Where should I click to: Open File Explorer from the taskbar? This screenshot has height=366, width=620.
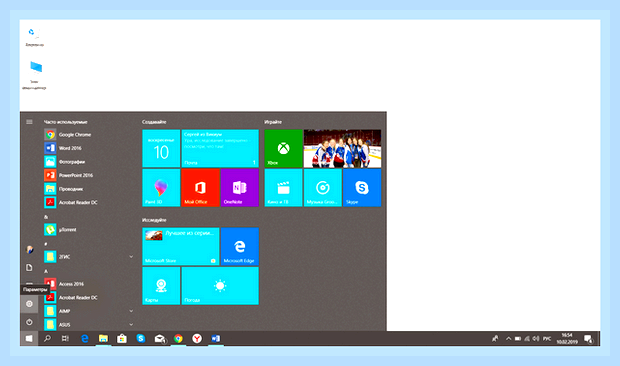[x=103, y=339]
